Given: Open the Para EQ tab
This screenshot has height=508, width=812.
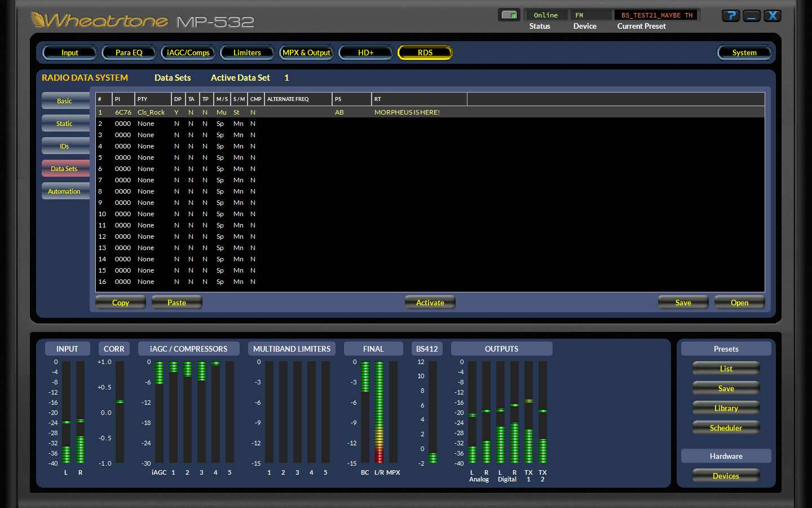Looking at the screenshot, I should [129, 52].
